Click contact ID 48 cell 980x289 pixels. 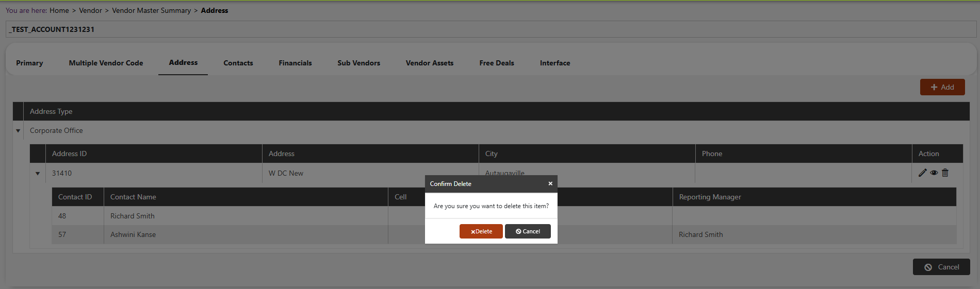[x=78, y=216]
